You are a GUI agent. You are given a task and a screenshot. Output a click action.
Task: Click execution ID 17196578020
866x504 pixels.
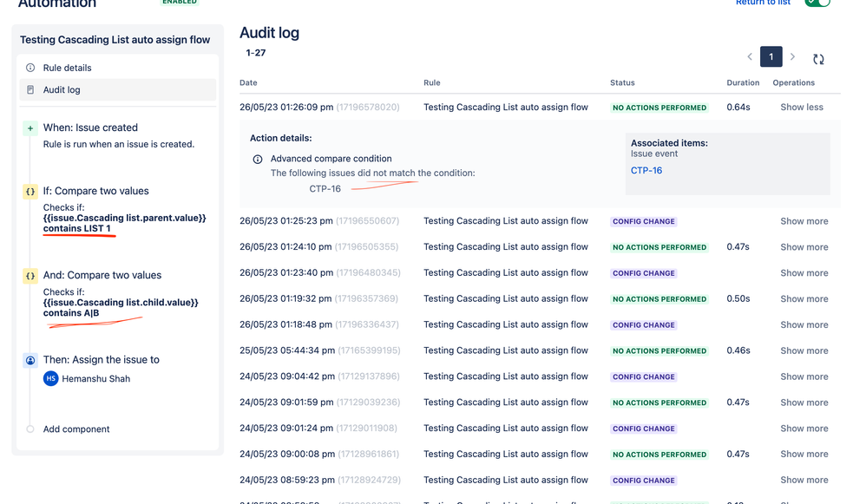coord(368,107)
